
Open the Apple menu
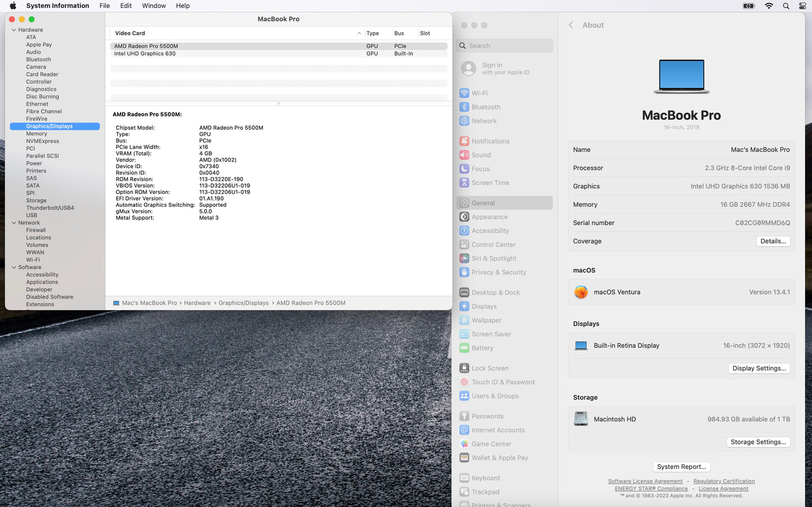coord(13,6)
